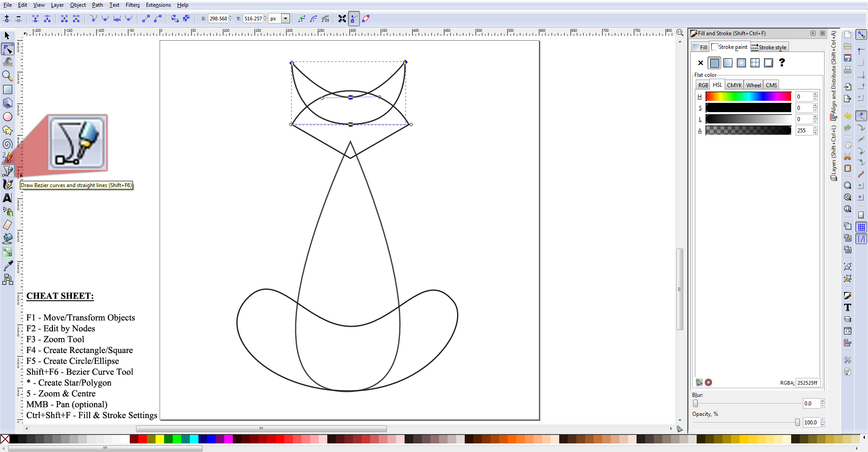Image resolution: width=868 pixels, height=452 pixels.
Task: Expand Layers side panel tab
Action: 834,153
